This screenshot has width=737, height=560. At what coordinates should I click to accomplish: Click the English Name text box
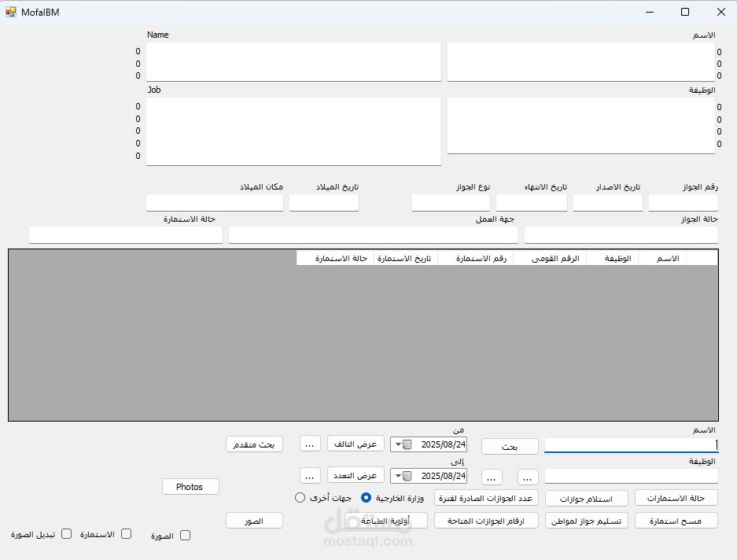pos(293,61)
